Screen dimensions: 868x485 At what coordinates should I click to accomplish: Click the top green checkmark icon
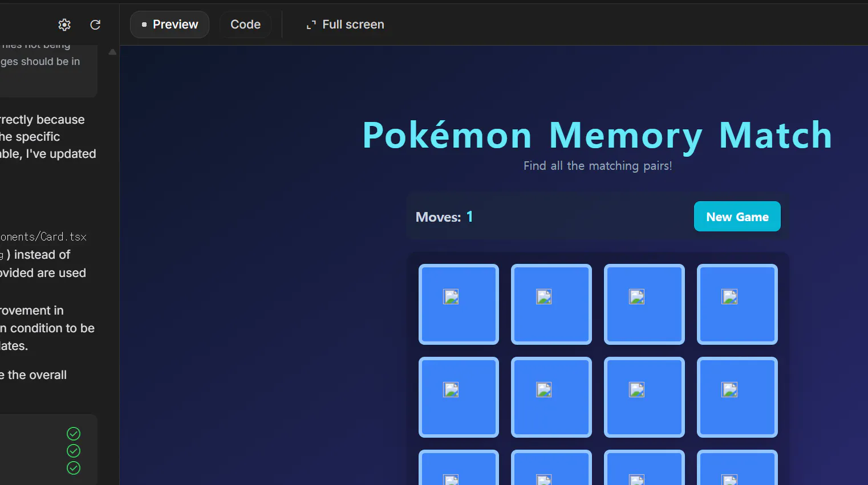coord(74,434)
